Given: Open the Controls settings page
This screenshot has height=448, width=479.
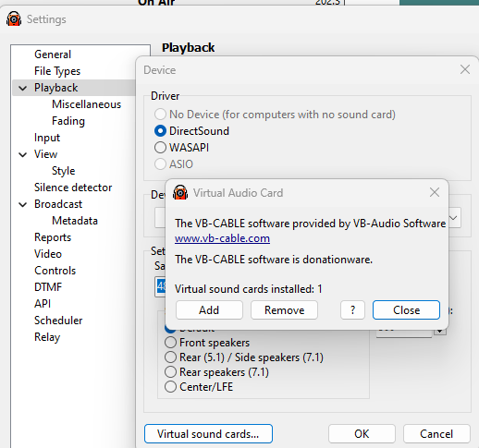Looking at the screenshot, I should click(x=55, y=271).
